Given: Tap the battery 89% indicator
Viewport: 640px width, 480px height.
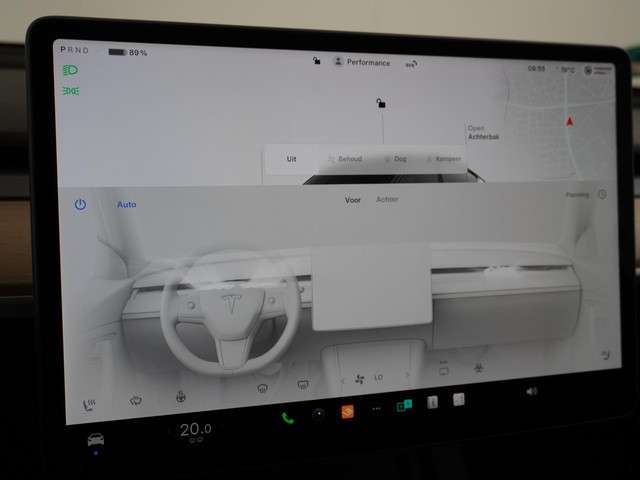Looking at the screenshot, I should (x=127, y=52).
